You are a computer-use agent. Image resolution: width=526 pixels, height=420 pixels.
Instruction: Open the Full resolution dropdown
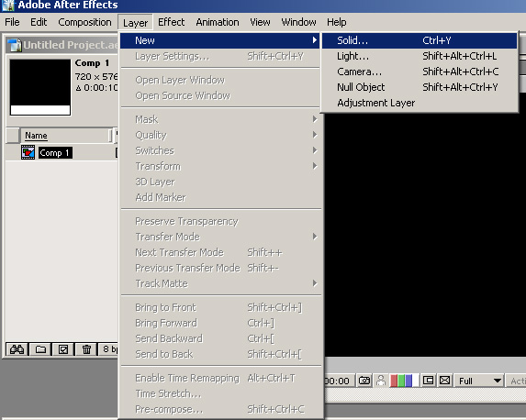click(x=479, y=381)
